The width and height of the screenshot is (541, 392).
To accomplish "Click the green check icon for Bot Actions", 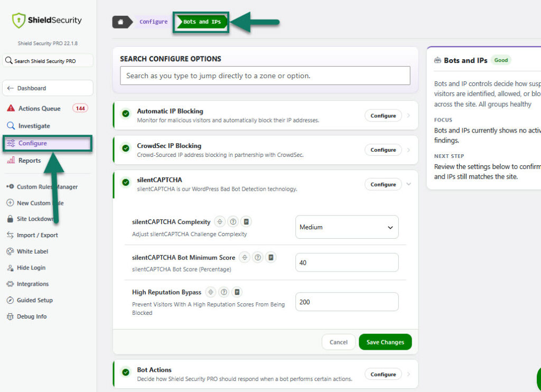I will (126, 372).
